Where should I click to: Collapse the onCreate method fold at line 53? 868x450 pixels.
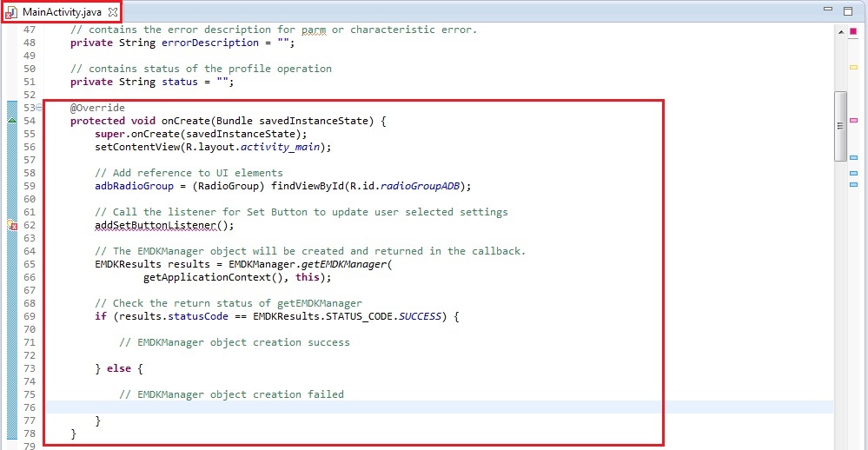click(39, 108)
